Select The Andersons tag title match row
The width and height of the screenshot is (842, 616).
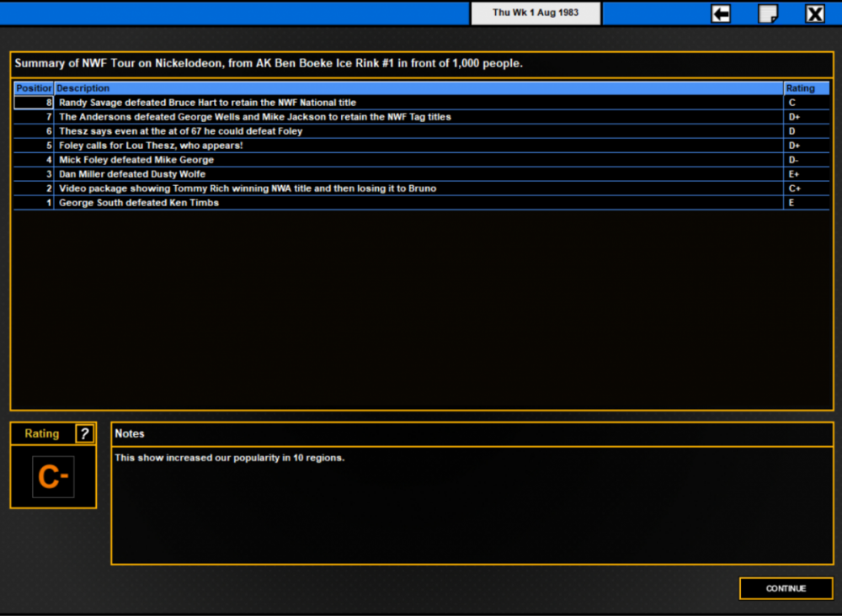[422, 117]
